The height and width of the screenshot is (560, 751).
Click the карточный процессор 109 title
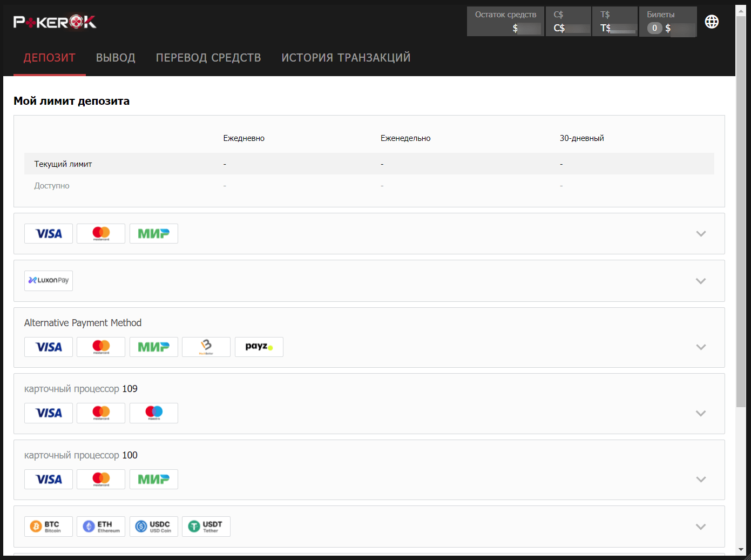tap(81, 389)
